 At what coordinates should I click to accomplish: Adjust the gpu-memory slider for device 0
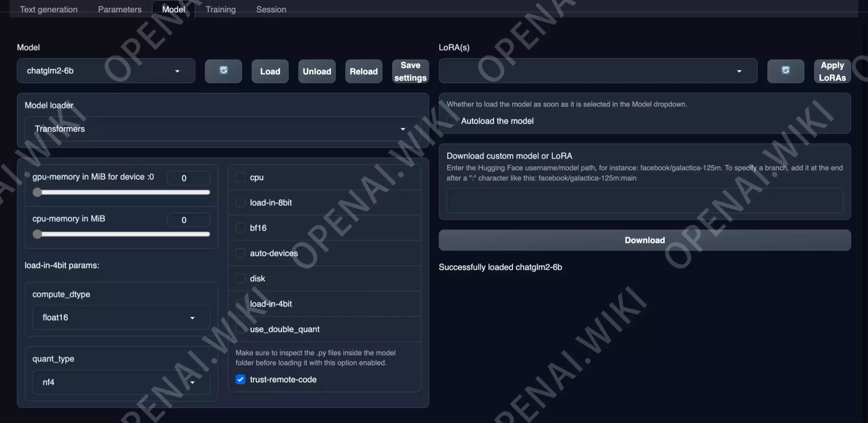tap(121, 192)
